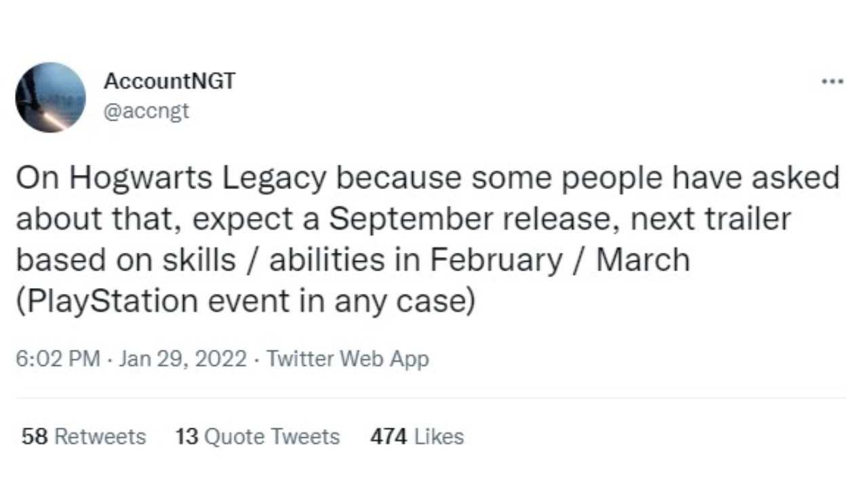
Task: Click the number 58 before Retweets
Action: tap(35, 437)
